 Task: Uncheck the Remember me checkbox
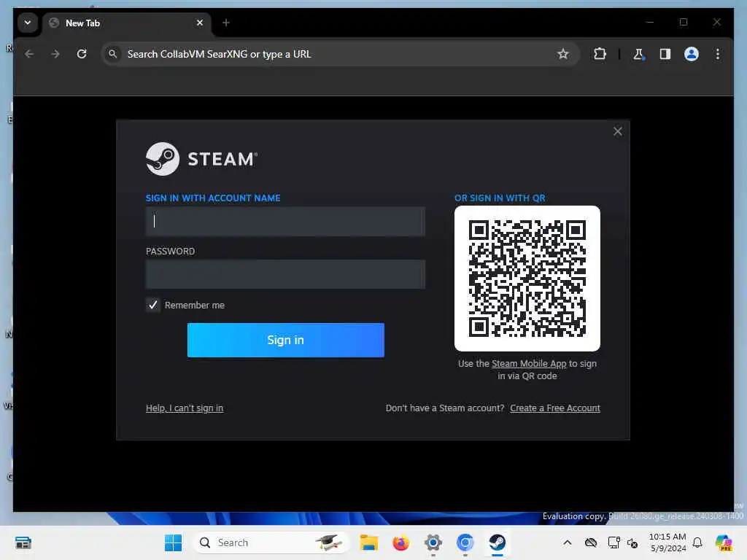tap(153, 305)
